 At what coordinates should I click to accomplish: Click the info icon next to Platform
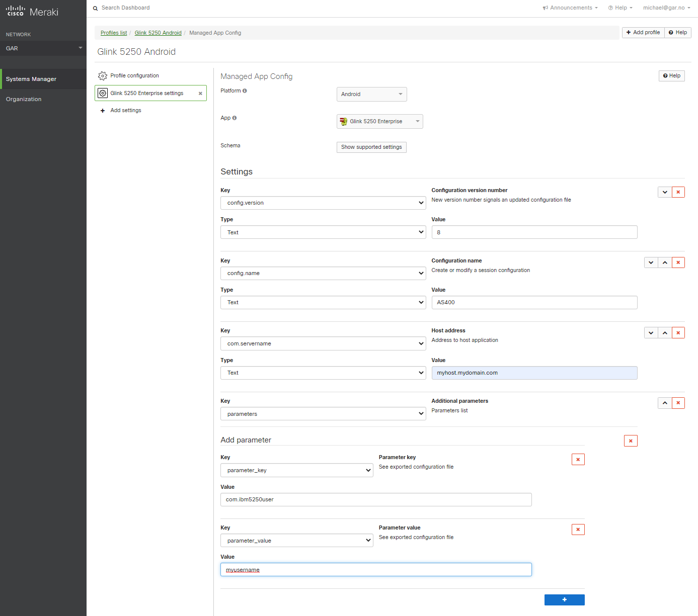pyautogui.click(x=245, y=91)
